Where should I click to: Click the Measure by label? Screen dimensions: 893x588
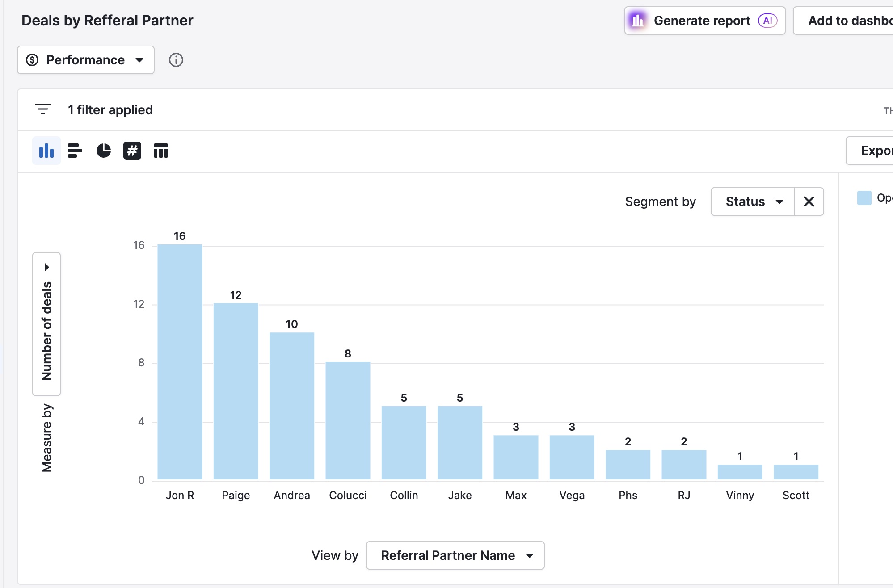[x=46, y=438]
